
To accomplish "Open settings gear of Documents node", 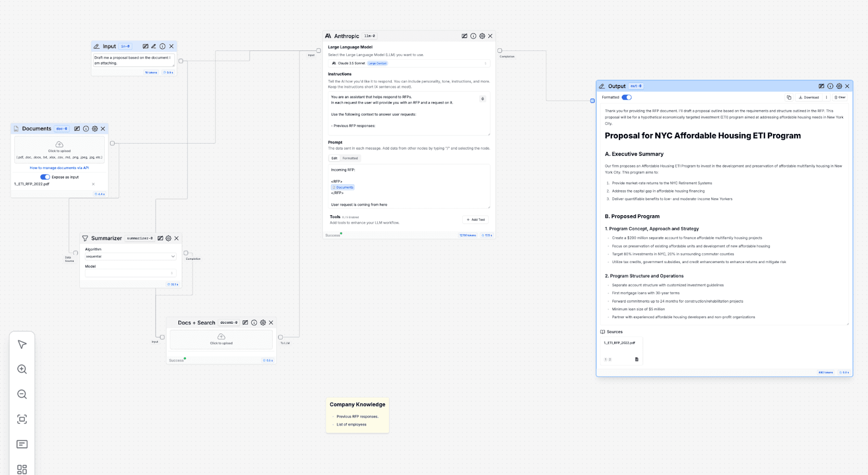I will click(x=95, y=129).
